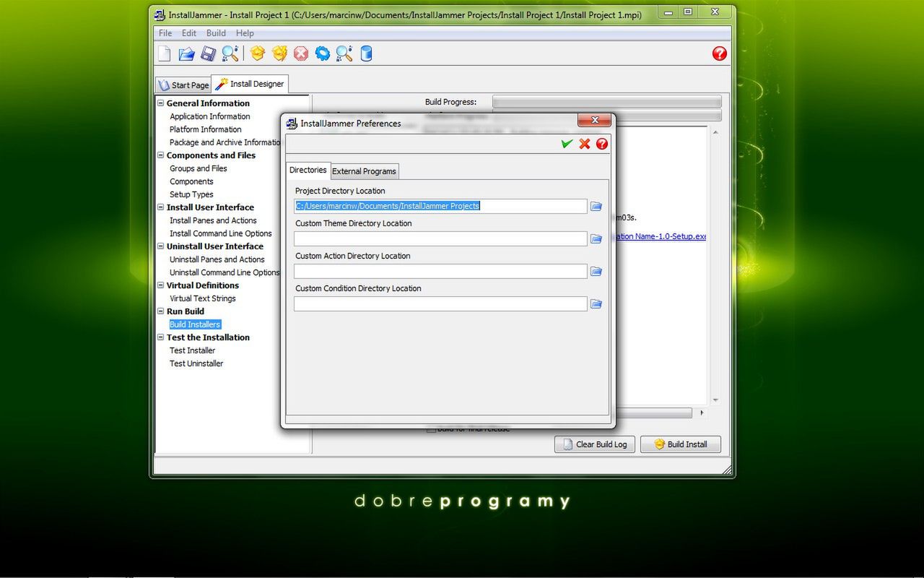This screenshot has width=924, height=578.
Task: Browse for Custom Condition Directory folder
Action: pyautogui.click(x=596, y=304)
